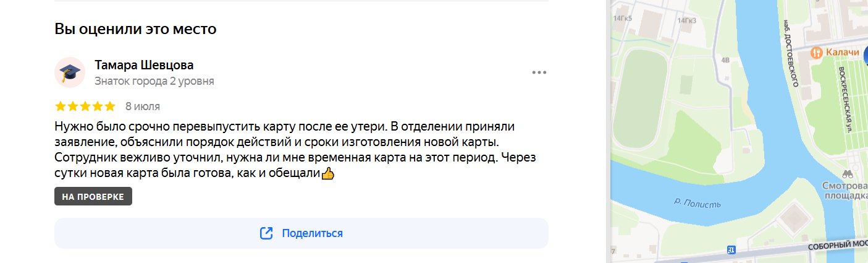Open the three-dot review options menu
This screenshot has height=263, width=868.
pos(539,72)
